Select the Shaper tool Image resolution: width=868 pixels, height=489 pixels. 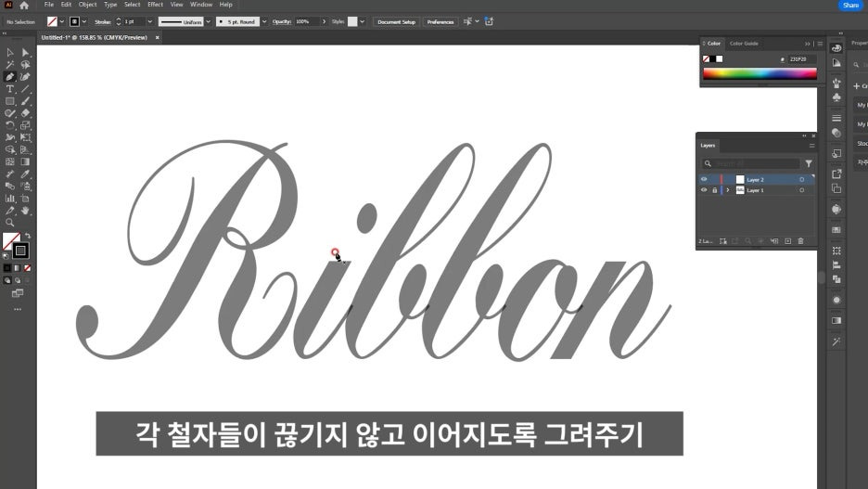pyautogui.click(x=10, y=113)
